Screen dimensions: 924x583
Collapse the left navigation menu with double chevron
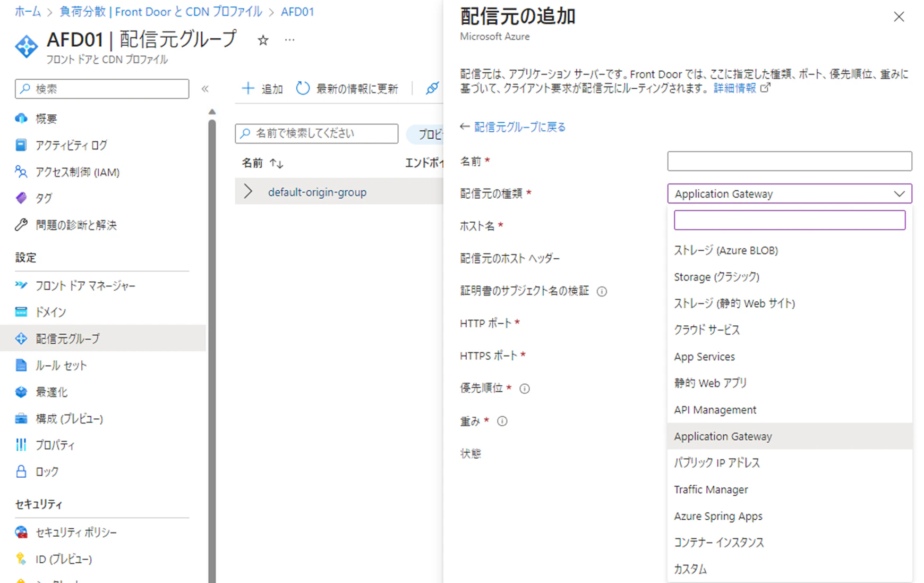coord(205,89)
